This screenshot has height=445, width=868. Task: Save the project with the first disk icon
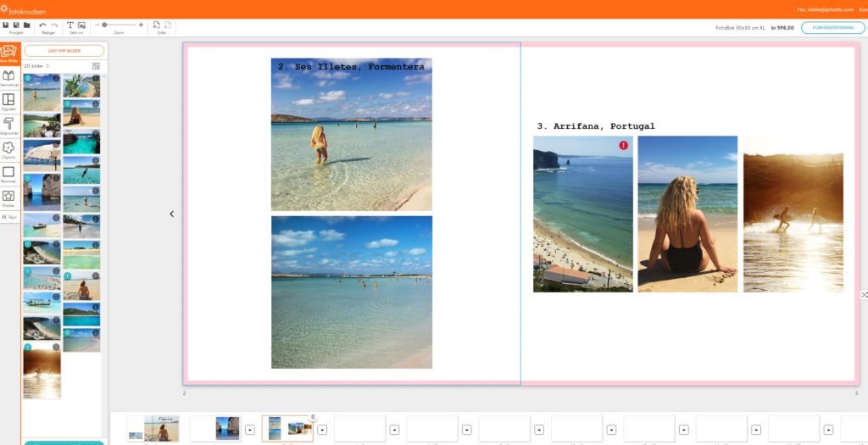pos(6,25)
